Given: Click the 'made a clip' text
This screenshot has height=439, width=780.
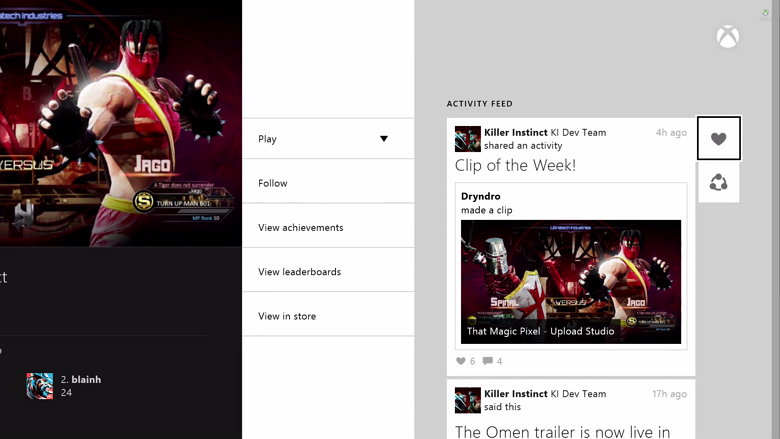Looking at the screenshot, I should (x=487, y=210).
